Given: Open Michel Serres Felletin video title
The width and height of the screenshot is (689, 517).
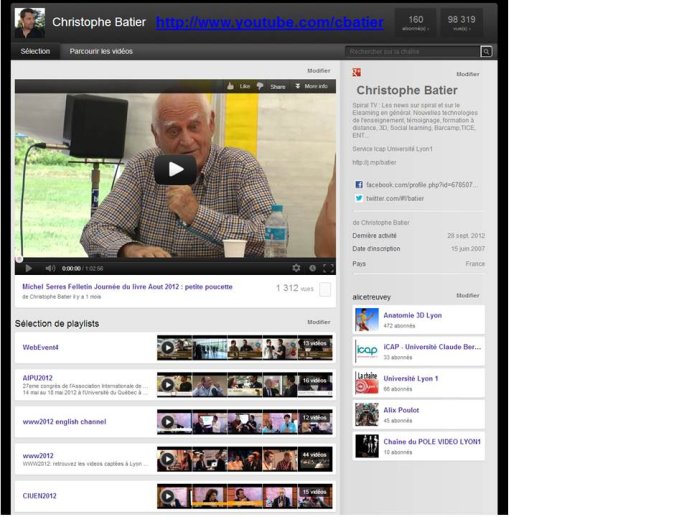Looking at the screenshot, I should click(127, 287).
